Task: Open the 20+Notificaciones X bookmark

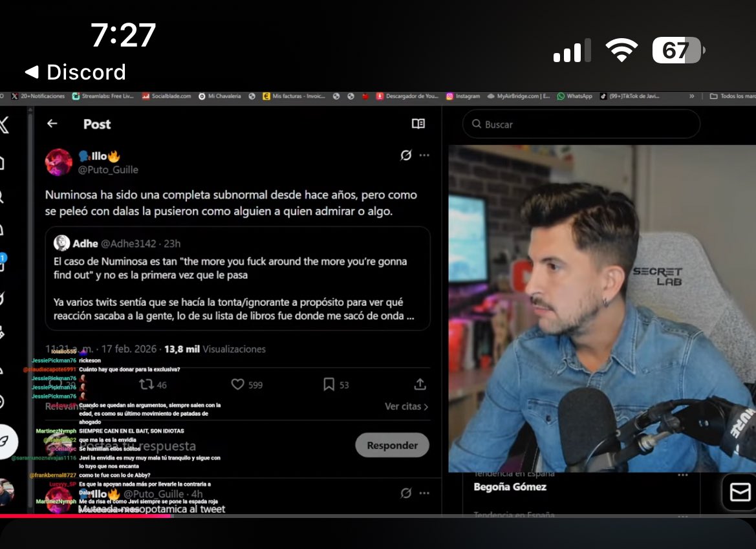Action: [38, 96]
